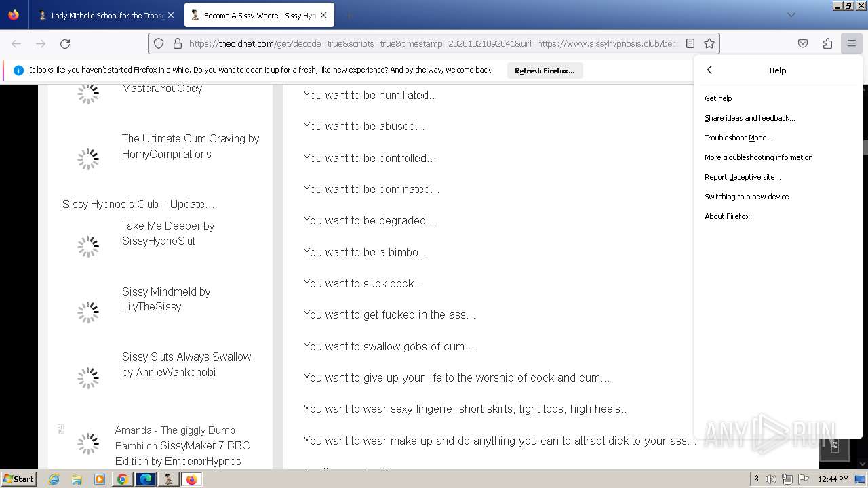The image size is (868, 488).
Task: Close the Lady Michelle School tab
Action: pyautogui.click(x=171, y=15)
